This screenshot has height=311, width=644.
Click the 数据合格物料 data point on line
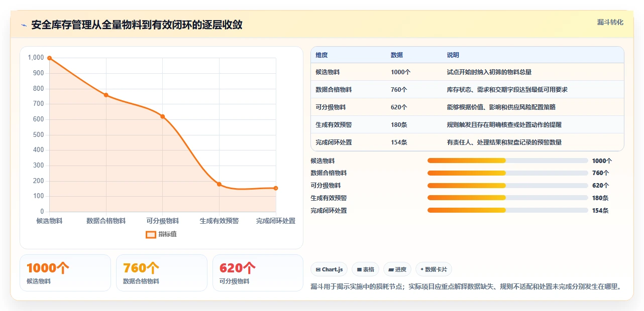106,95
